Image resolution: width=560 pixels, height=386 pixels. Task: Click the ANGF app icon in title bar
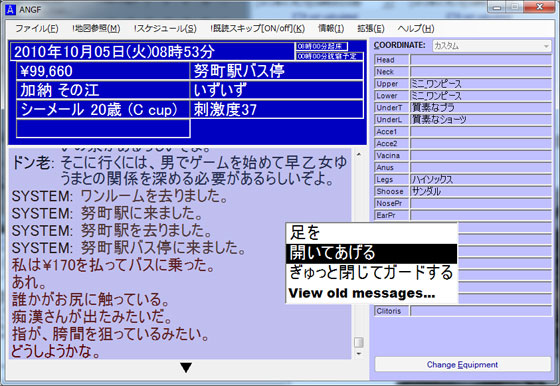tap(10, 10)
